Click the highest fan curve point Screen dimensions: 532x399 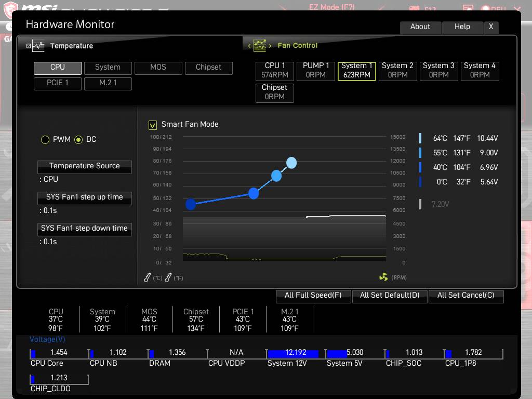(x=291, y=163)
